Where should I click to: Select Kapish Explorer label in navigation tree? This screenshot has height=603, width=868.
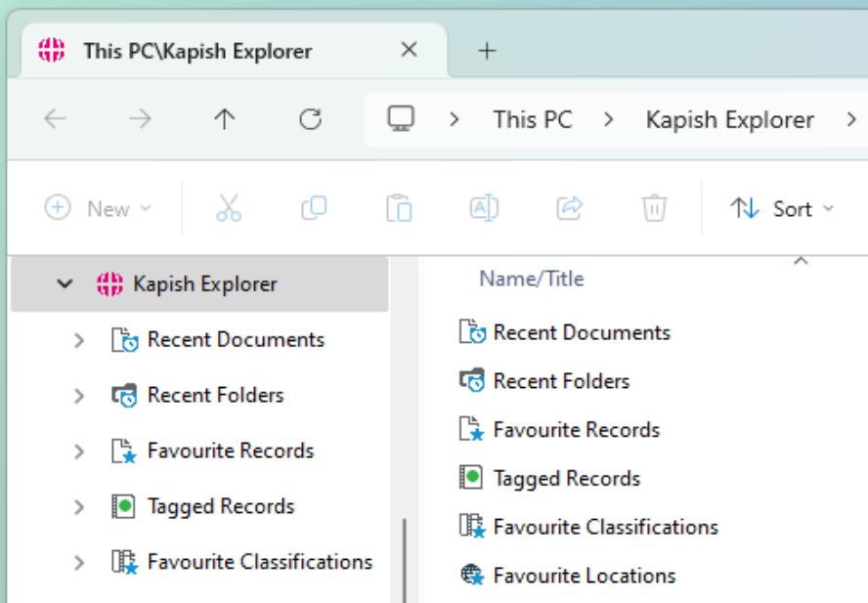(205, 284)
